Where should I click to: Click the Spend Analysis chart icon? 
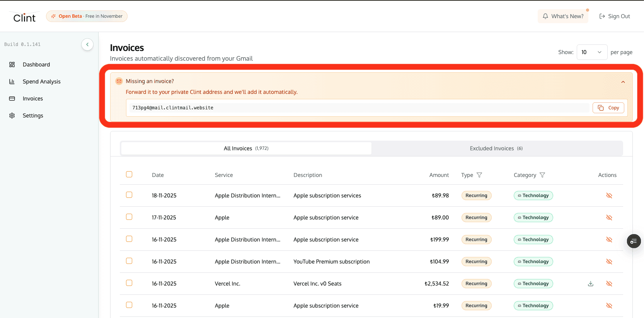[12, 82]
